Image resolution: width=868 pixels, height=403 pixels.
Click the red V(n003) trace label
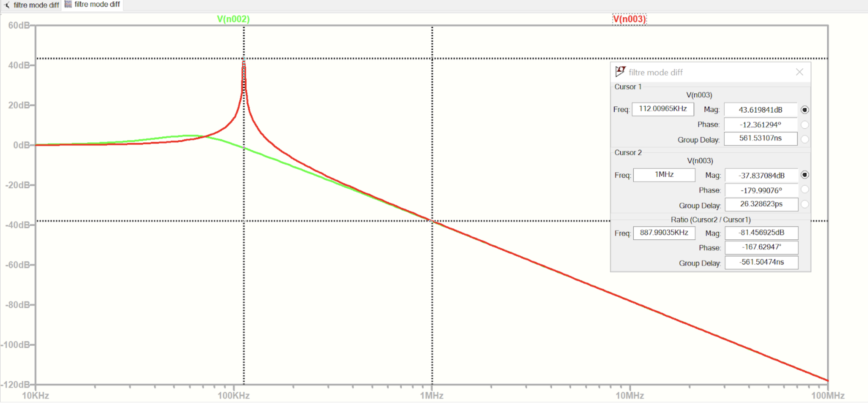click(629, 19)
